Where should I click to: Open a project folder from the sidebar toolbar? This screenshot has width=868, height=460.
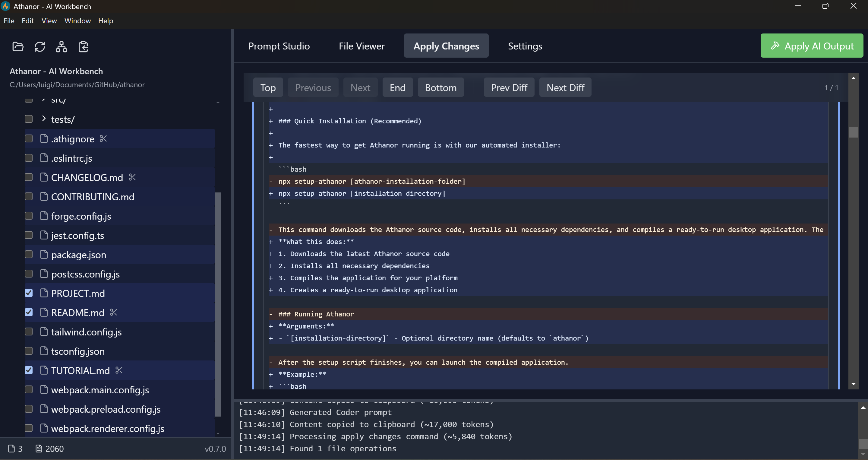[17, 47]
